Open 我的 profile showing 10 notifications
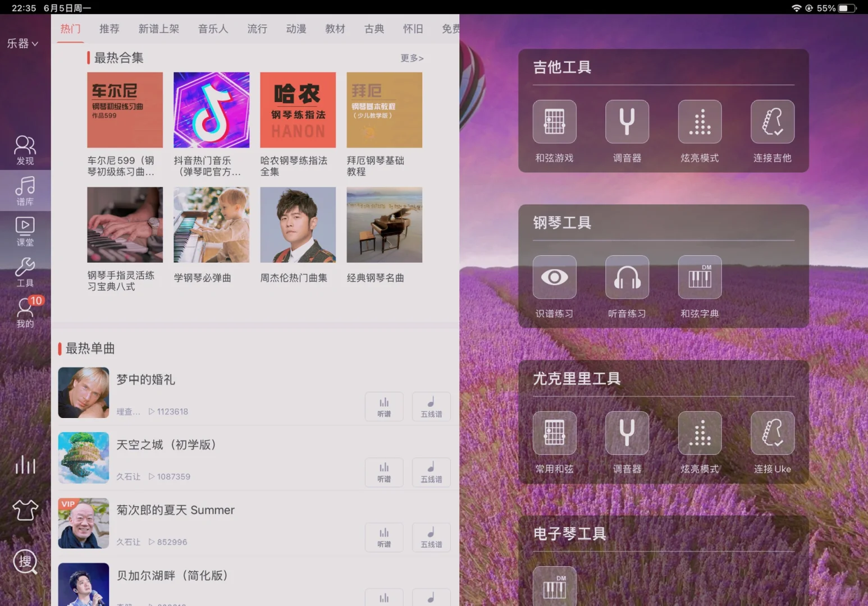Screen dimensions: 868x606 (x=25, y=313)
